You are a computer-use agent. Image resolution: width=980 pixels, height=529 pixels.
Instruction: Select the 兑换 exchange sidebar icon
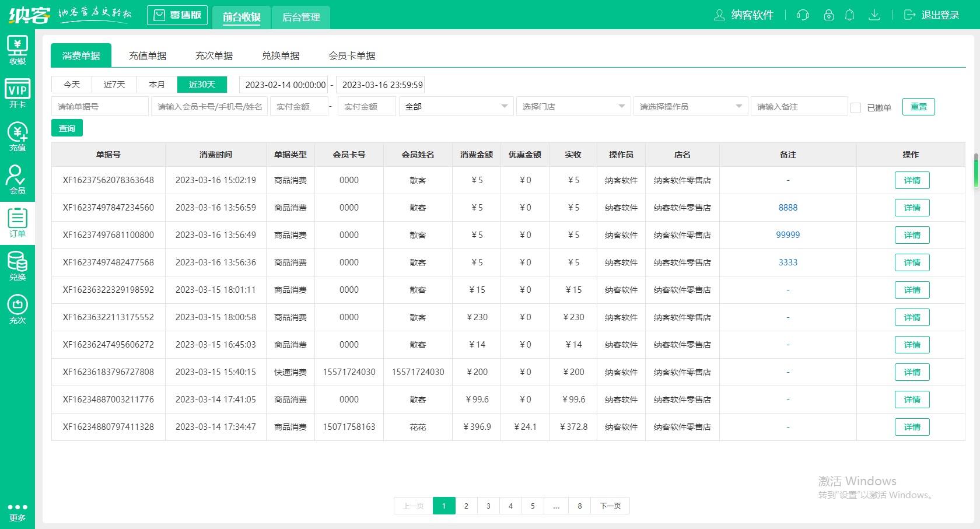coord(17,266)
